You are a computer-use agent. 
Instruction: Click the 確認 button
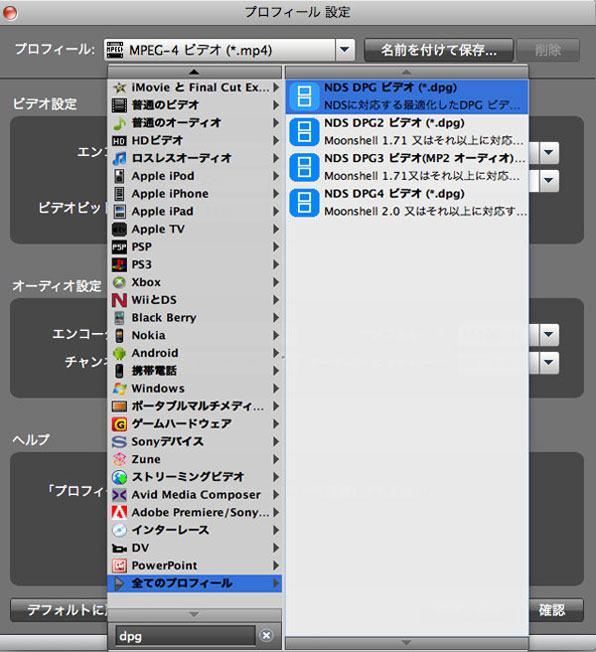click(x=556, y=610)
